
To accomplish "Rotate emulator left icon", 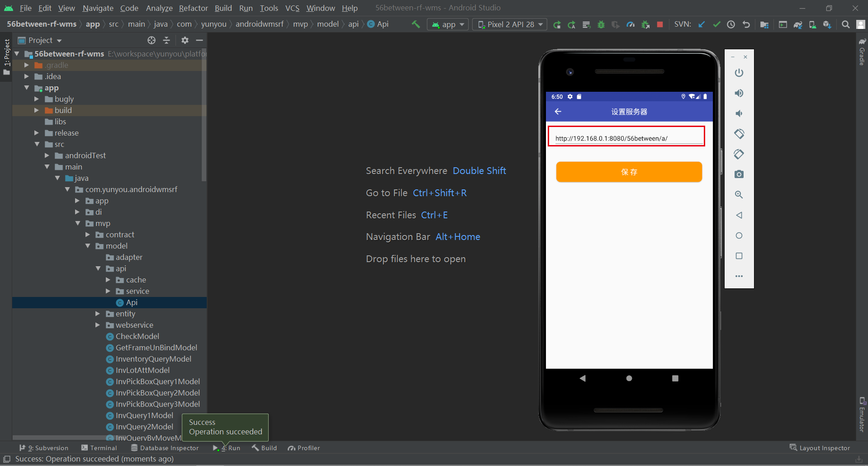I will pyautogui.click(x=739, y=134).
